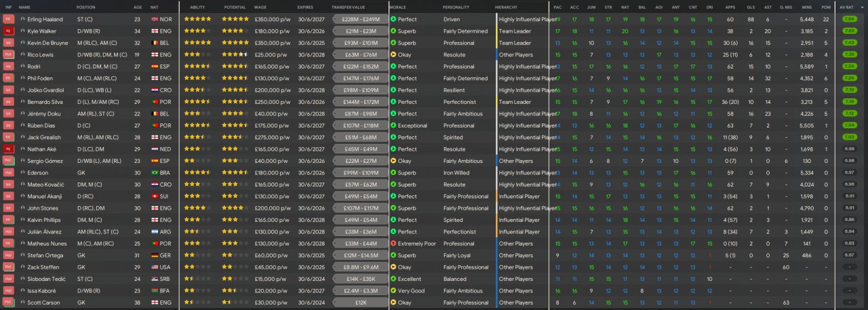The width and height of the screenshot is (868, 310).
Task: Click the Hol status icon for Scott Carson
Action: point(8,303)
